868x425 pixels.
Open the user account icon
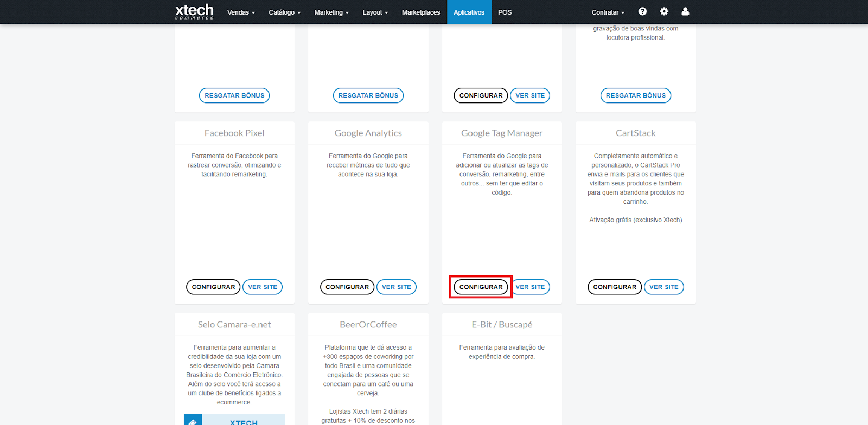pyautogui.click(x=685, y=11)
